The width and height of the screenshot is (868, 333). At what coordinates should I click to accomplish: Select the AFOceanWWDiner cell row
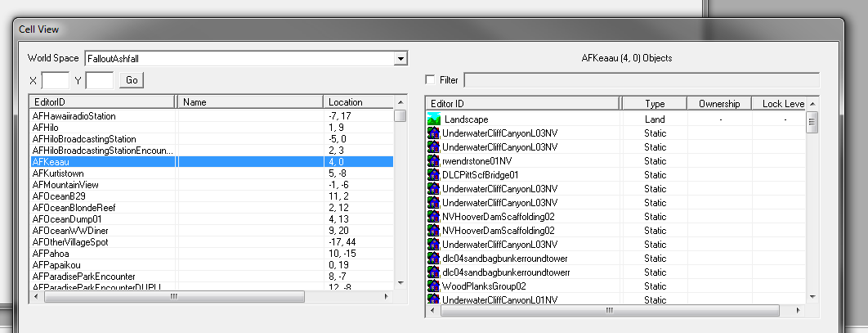(x=212, y=231)
